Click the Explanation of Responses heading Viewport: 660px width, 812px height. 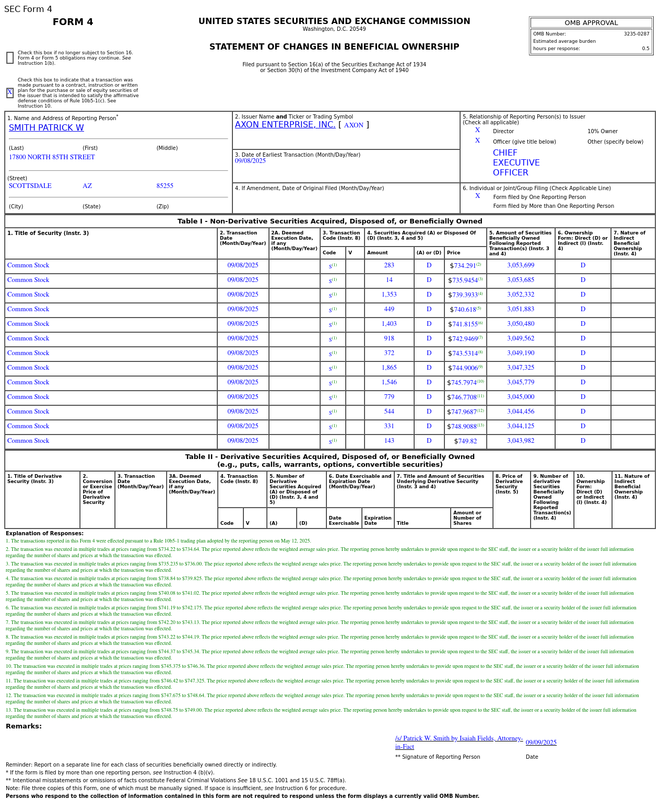(x=44, y=534)
